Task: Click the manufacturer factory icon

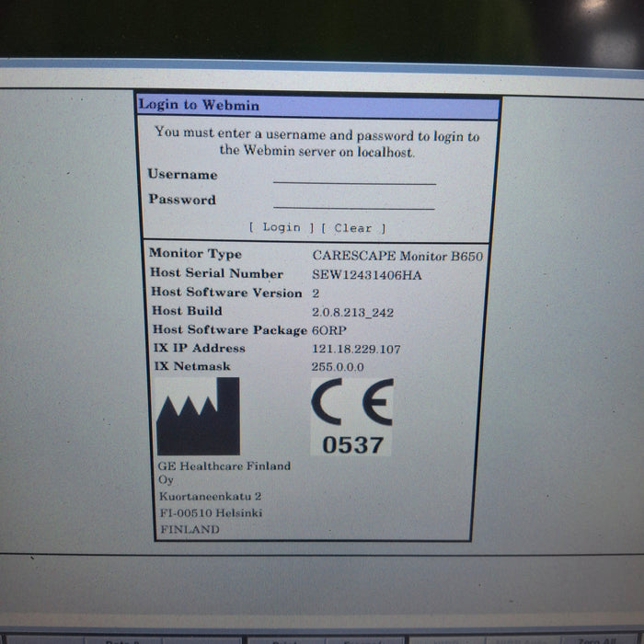Action: click(x=198, y=416)
